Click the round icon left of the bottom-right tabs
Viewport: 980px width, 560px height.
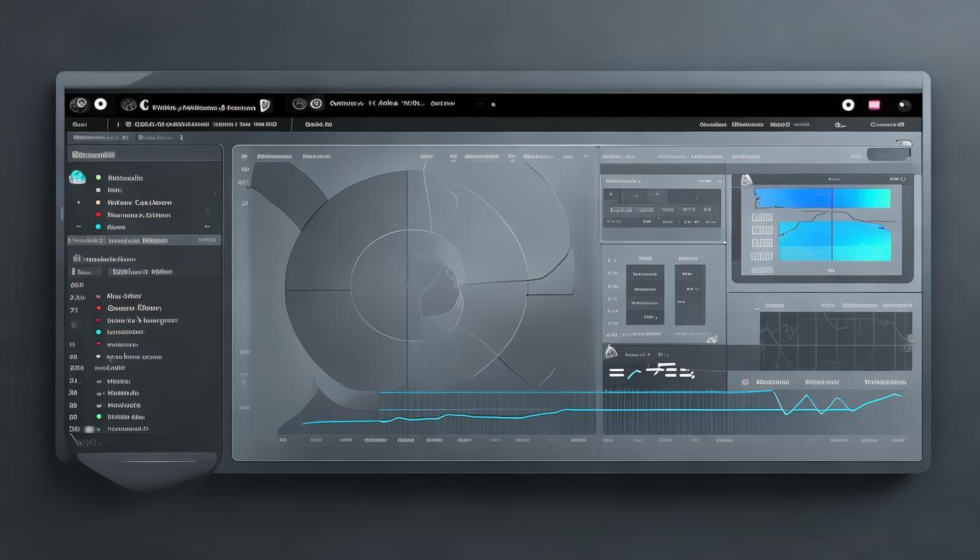click(745, 382)
